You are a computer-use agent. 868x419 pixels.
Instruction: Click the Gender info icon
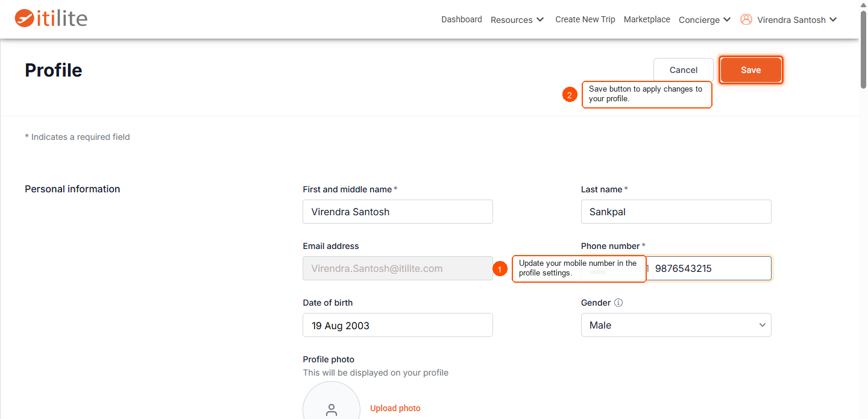[x=618, y=303]
